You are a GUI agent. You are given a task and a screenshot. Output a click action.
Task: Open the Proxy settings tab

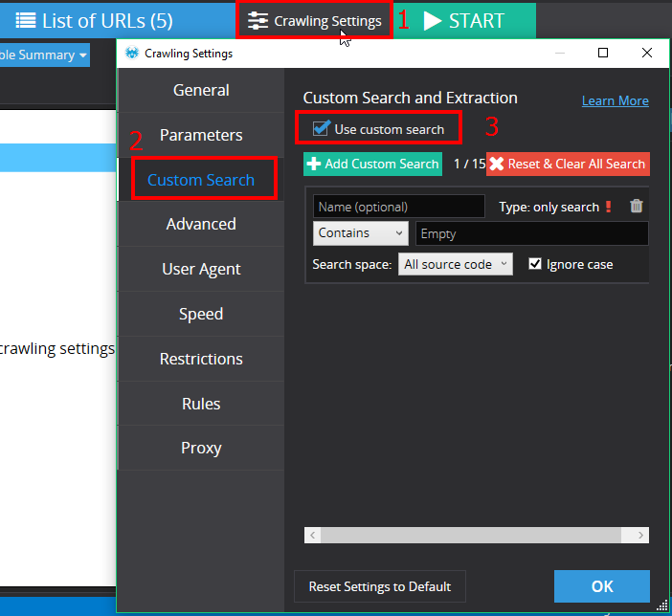201,448
